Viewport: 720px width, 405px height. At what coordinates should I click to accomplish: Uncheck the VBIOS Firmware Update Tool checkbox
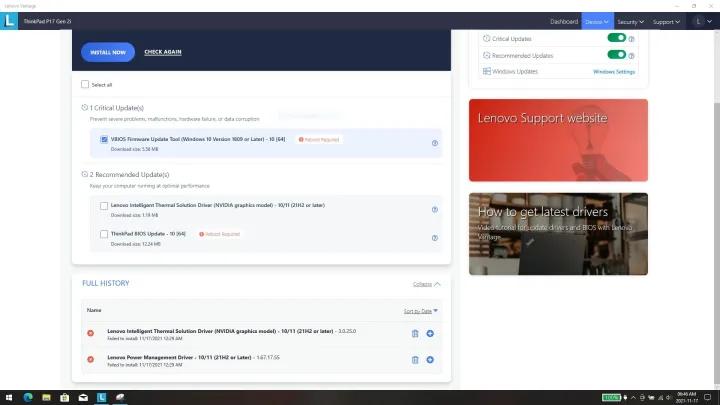click(104, 139)
